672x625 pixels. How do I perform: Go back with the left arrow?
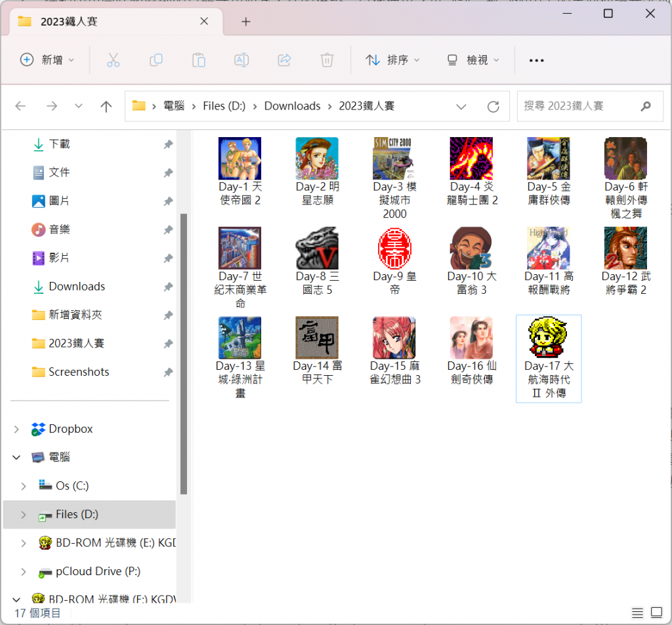tap(20, 106)
